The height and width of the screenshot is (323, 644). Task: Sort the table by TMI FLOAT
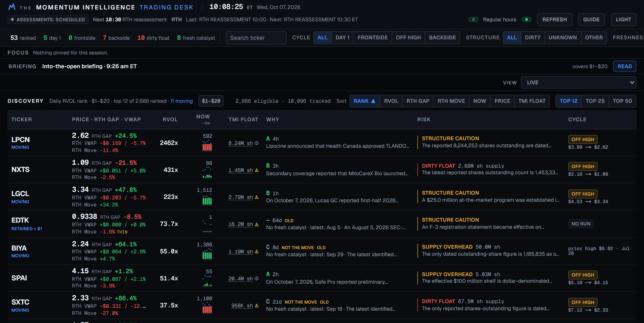point(532,101)
